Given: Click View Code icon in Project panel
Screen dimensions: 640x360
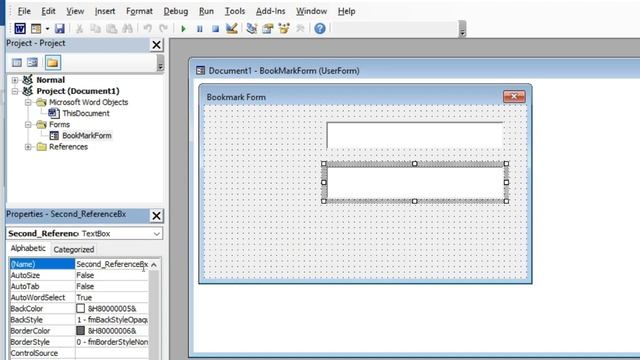Looking at the screenshot, I should [17, 62].
